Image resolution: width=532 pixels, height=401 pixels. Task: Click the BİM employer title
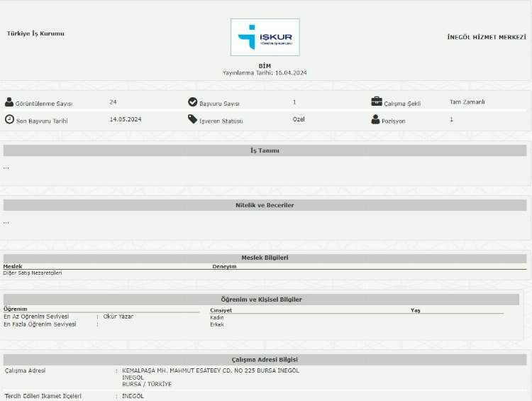(265, 65)
